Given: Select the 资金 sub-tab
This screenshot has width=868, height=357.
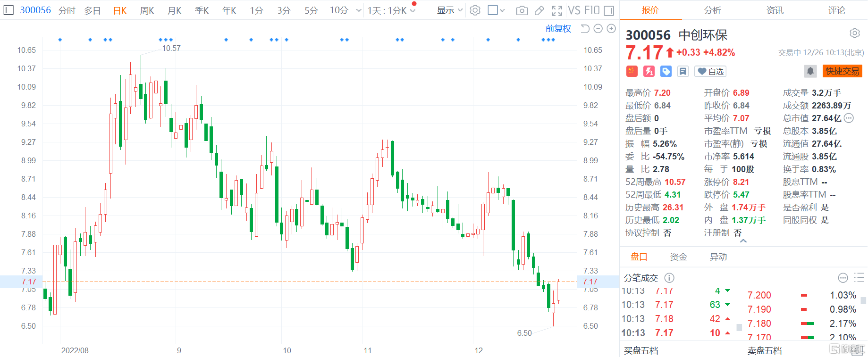Looking at the screenshot, I should click(x=679, y=257).
